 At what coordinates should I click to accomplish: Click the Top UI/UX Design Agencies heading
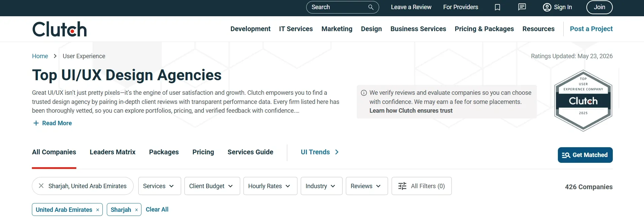click(126, 75)
